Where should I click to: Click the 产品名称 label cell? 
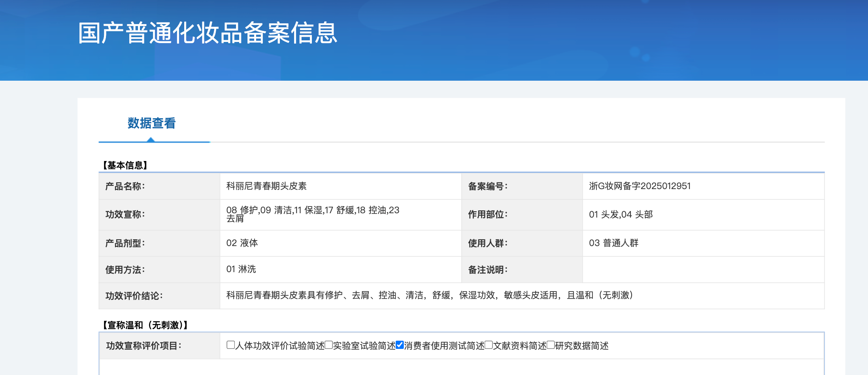point(159,186)
